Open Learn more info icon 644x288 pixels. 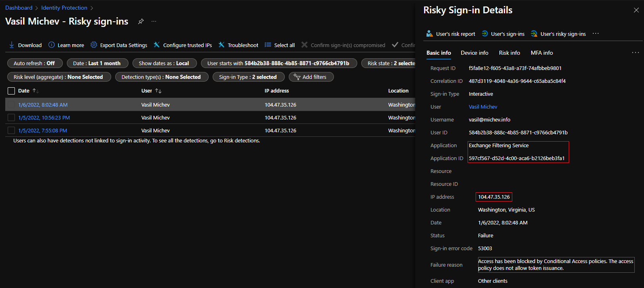(52, 45)
